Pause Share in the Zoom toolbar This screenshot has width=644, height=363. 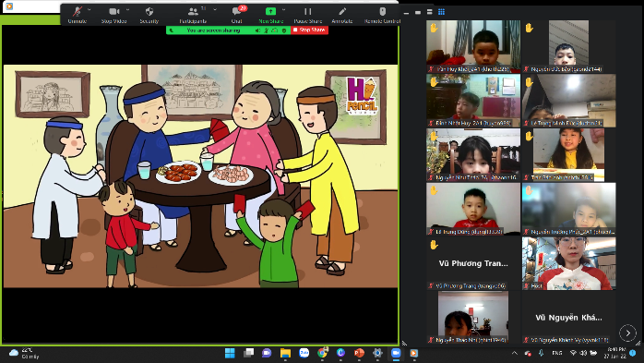307,15
